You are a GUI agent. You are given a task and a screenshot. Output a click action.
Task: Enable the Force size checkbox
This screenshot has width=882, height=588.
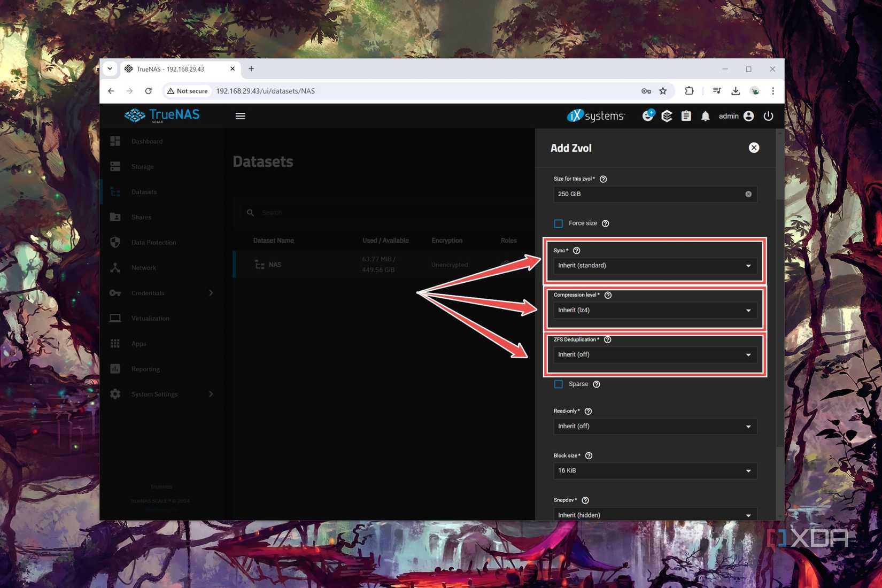point(559,223)
